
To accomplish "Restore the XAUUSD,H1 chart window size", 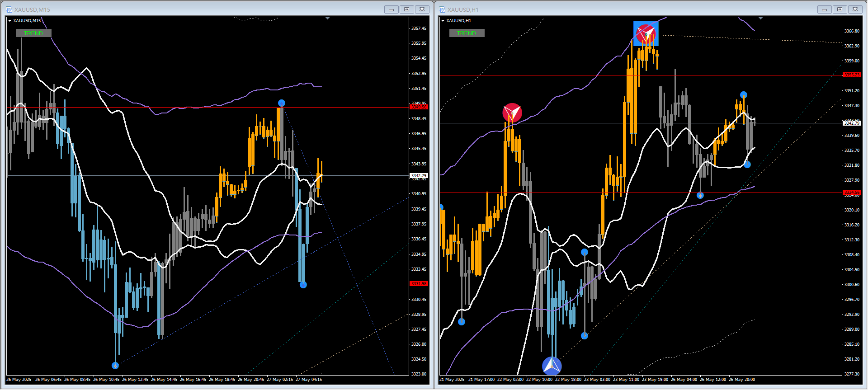I will click(840, 9).
